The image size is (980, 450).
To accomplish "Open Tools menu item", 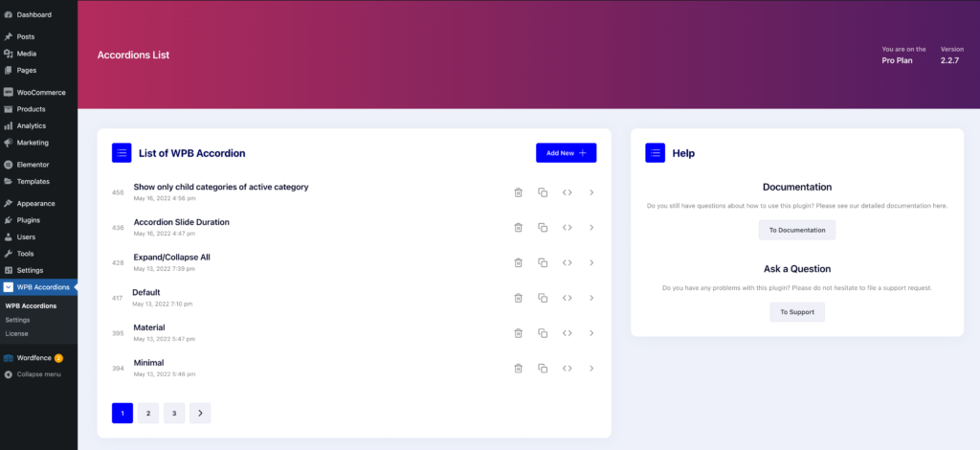I will click(38, 254).
